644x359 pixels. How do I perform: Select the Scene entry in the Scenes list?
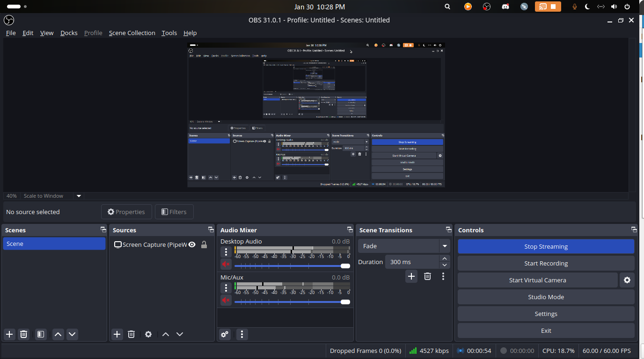[54, 244]
